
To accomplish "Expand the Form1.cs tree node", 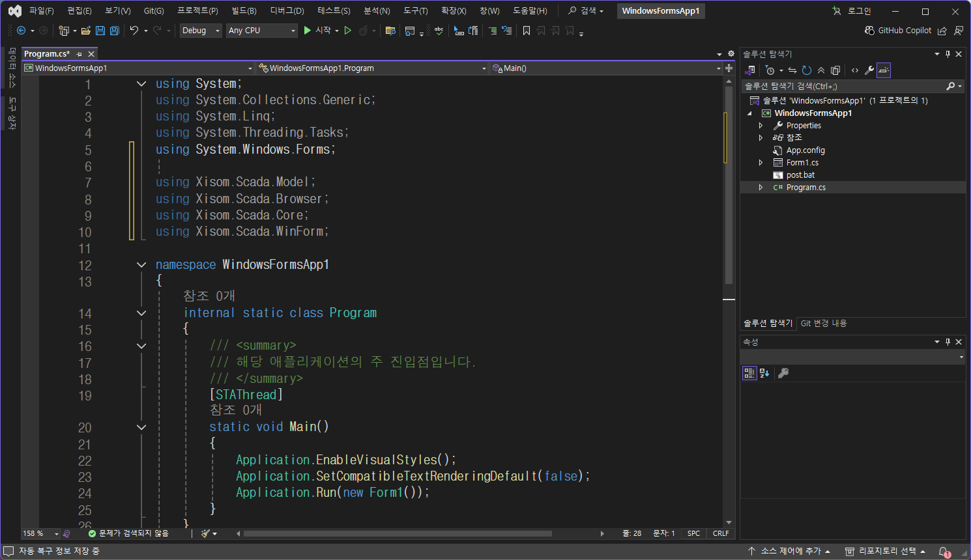I will [761, 163].
